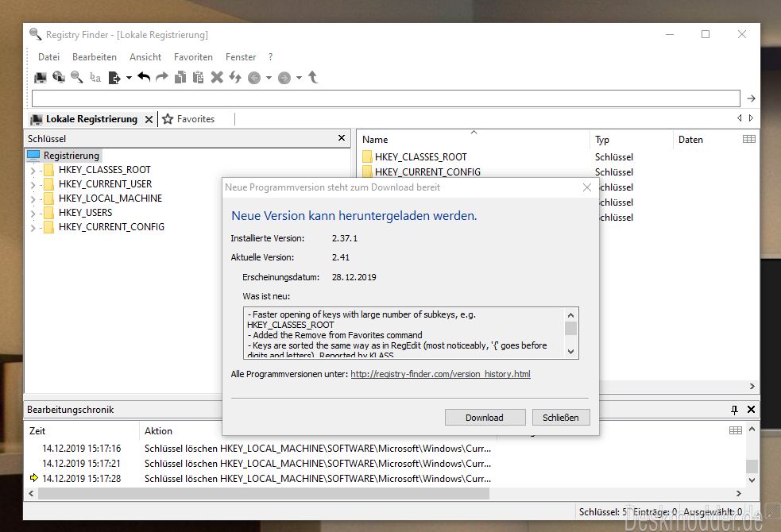Undo the last action via toolbar
Image resolution: width=781 pixels, height=532 pixels.
[144, 77]
